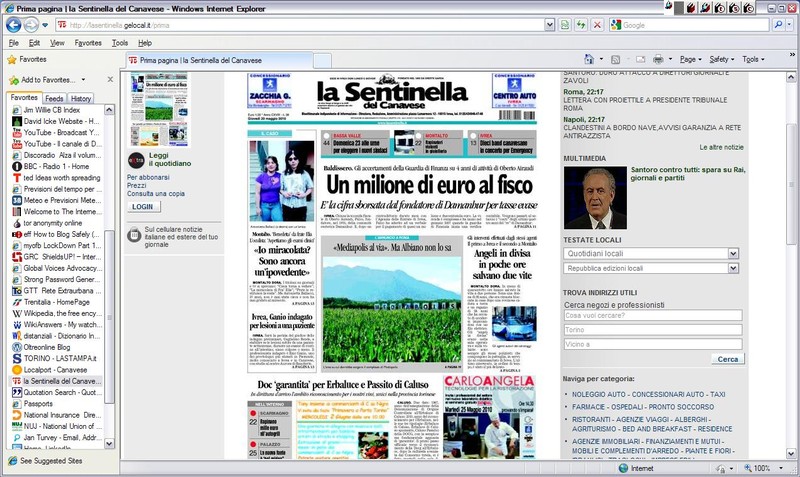Open search provider dropdown arrow

(790, 25)
